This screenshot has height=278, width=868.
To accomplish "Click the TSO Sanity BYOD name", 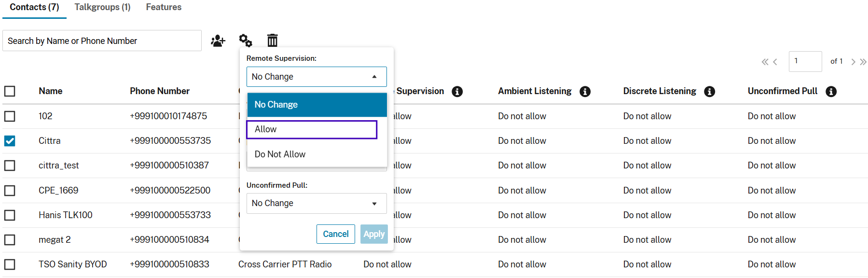I will click(x=73, y=264).
